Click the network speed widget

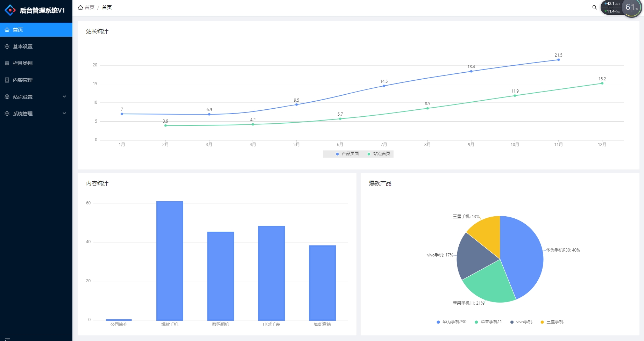click(x=612, y=7)
